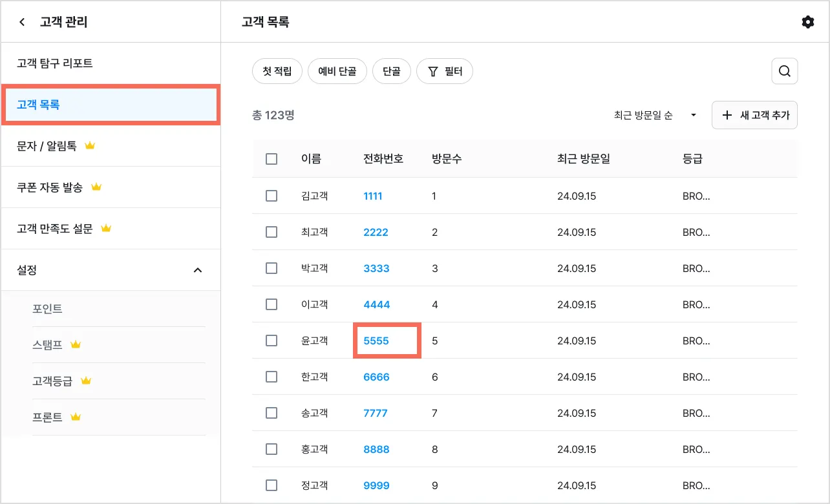This screenshot has height=504, width=830.
Task: Click the crown icon beside 쿠폰 자동 발송
Action: [96, 187]
